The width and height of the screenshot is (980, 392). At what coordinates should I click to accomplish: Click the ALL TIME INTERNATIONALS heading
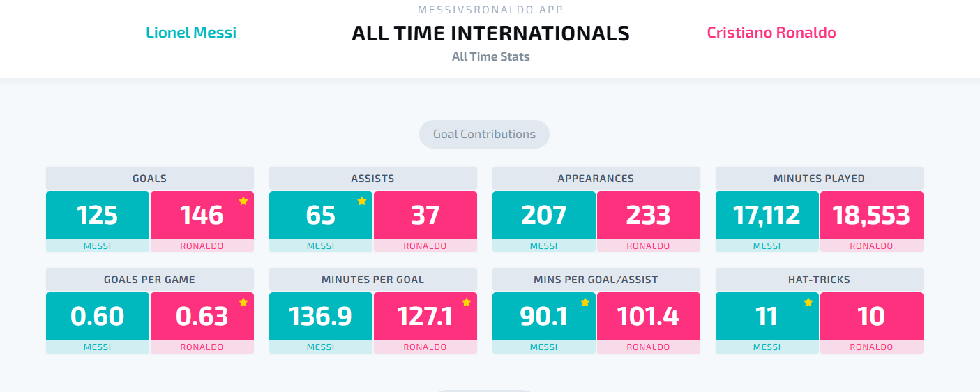pos(490,33)
